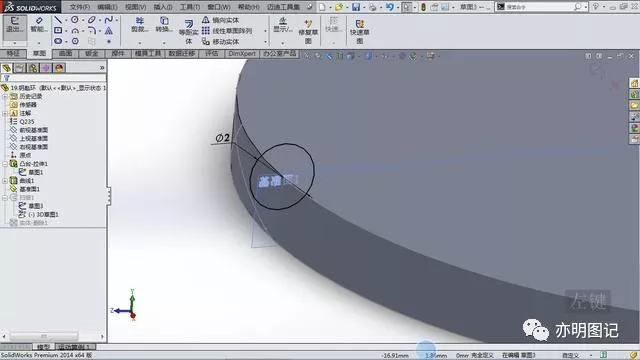Select the Sketch Fillet tool
640x360 pixels.
coord(91,31)
